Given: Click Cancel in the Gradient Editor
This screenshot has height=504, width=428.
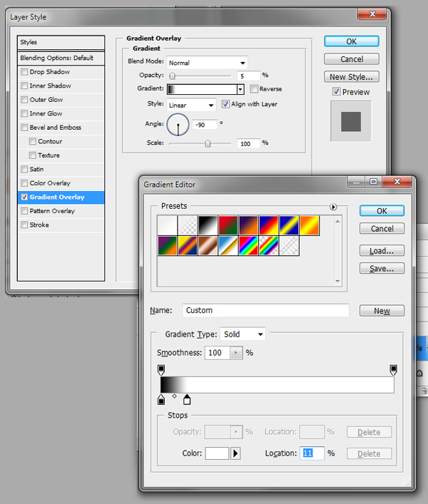Looking at the screenshot, I should click(x=382, y=229).
